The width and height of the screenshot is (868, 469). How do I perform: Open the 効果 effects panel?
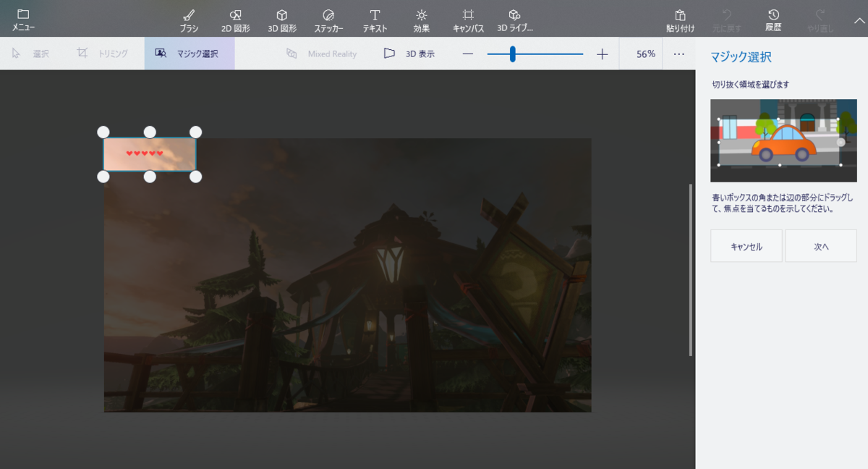[422, 20]
